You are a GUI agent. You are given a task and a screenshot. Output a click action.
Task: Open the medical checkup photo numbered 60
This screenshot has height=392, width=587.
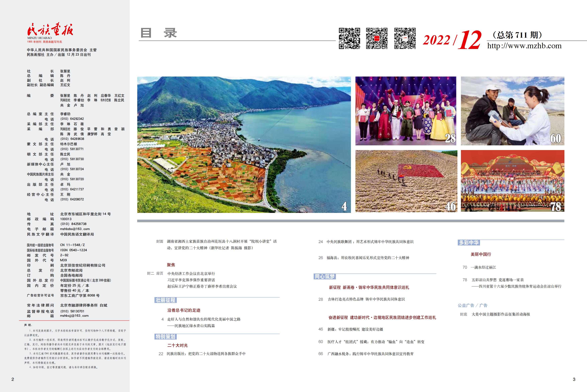pyautogui.click(x=512, y=111)
